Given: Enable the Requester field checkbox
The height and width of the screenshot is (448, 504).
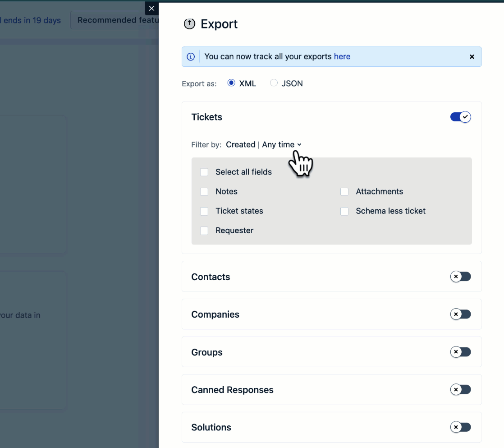Looking at the screenshot, I should [204, 231].
